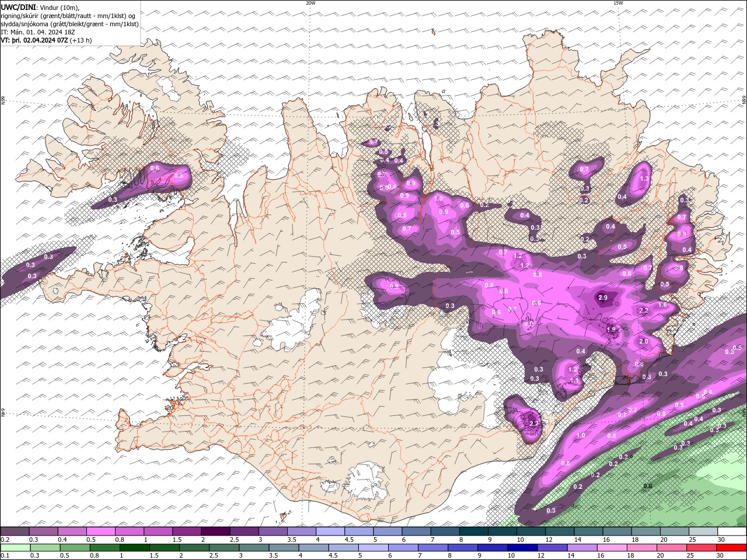This screenshot has height=560, width=747.
Task: Pick the white 30 swatch on the snow scale
Action: 732,531
